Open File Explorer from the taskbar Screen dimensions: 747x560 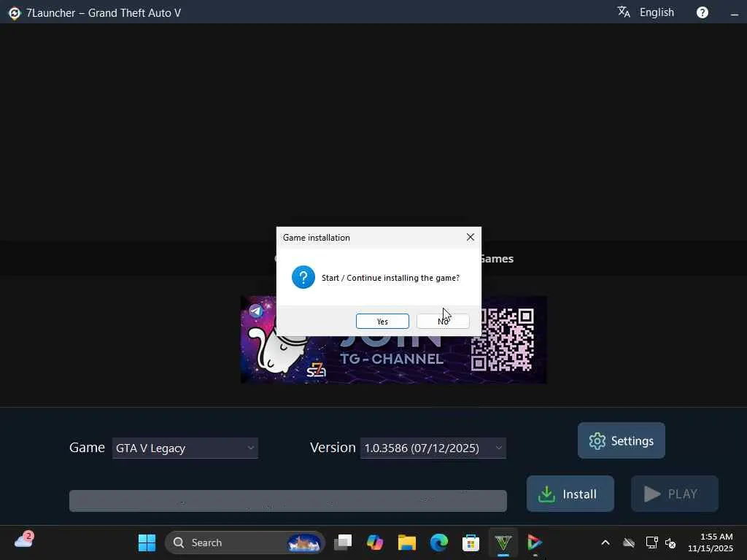pyautogui.click(x=407, y=542)
